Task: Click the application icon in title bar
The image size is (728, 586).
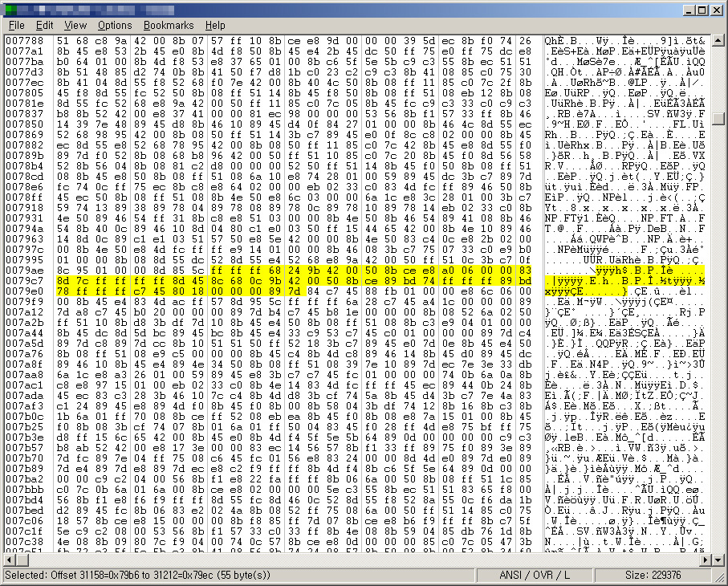Action: coord(10,10)
